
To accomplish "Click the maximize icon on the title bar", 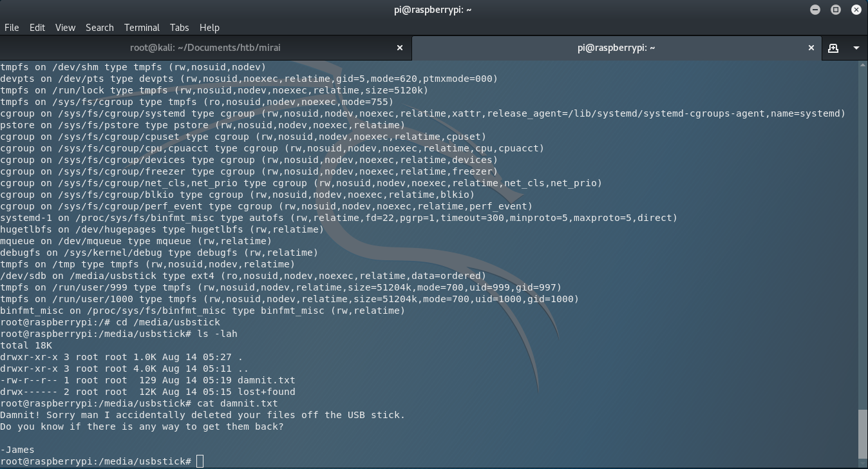I will click(836, 10).
